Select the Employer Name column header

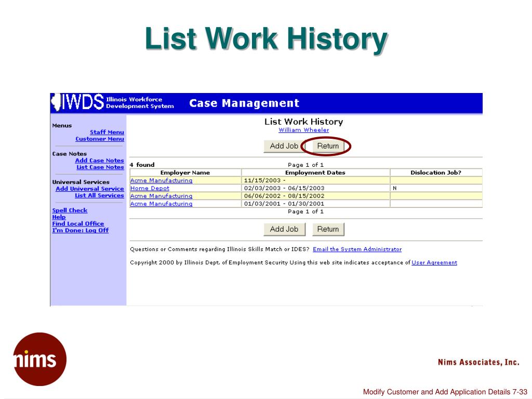pos(185,172)
